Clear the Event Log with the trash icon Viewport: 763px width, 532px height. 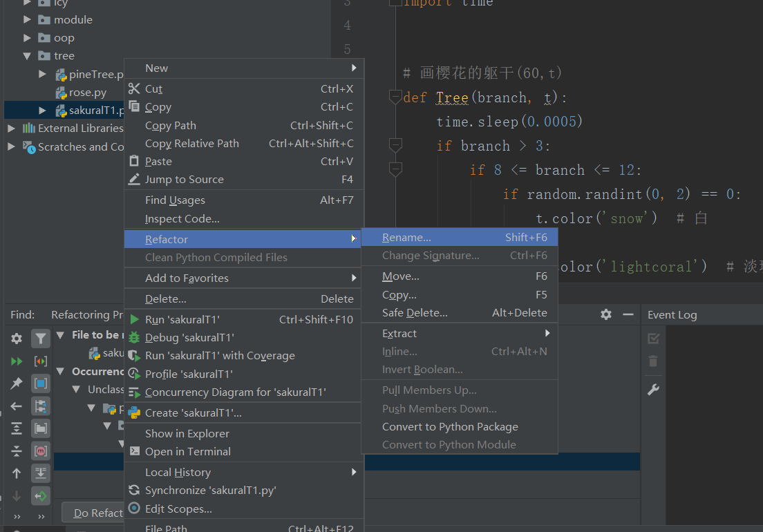click(x=653, y=361)
